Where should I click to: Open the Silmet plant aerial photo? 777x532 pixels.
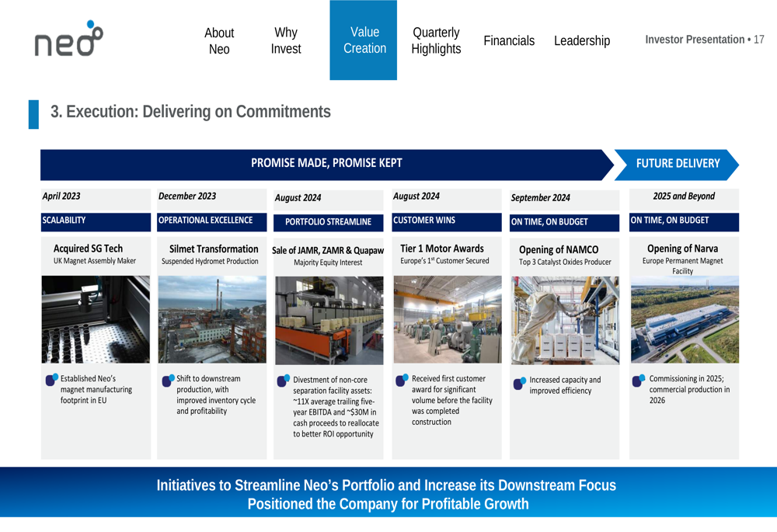(x=212, y=319)
